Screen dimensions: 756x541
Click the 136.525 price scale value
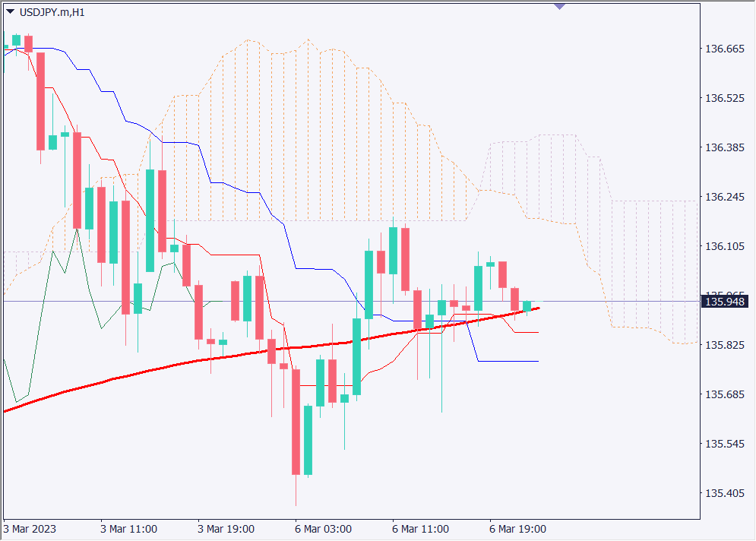725,99
